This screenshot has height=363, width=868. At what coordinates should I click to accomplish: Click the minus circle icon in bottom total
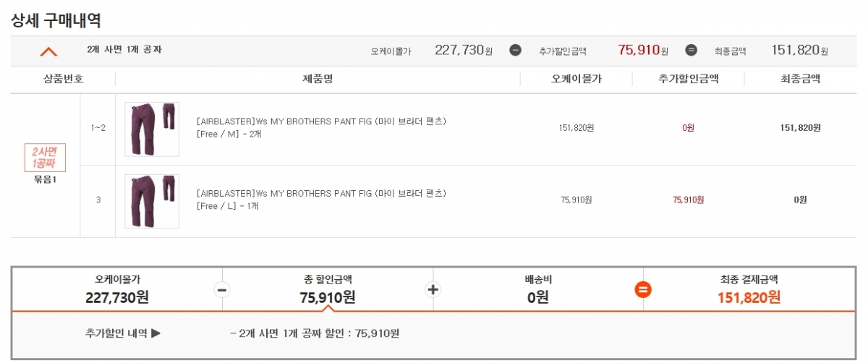223,289
